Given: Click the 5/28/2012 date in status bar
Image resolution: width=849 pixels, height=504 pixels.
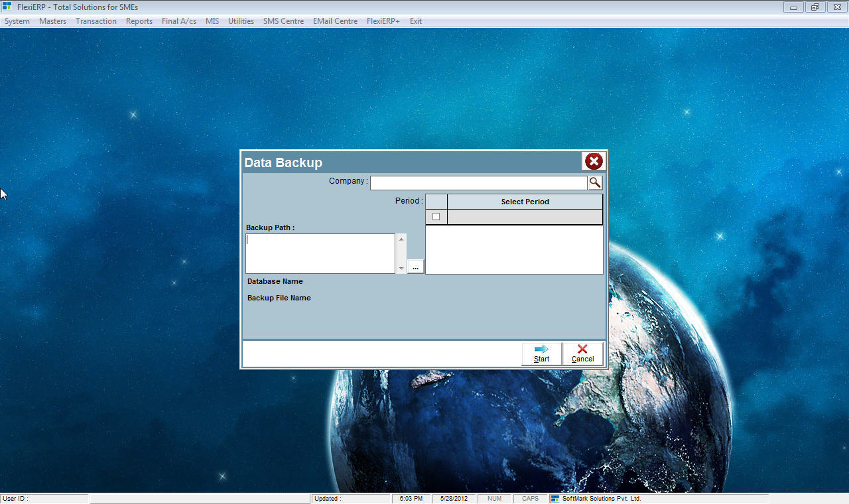Looking at the screenshot, I should 454,499.
